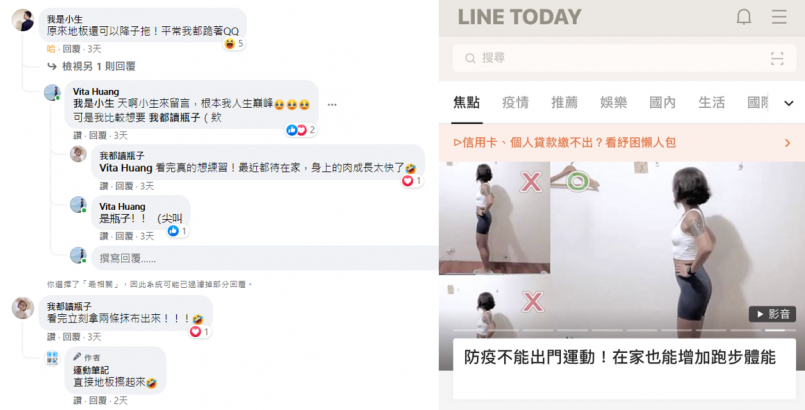Open the hamburger menu in LINE TODAY
Screen dimensions: 805x410
coord(779,17)
